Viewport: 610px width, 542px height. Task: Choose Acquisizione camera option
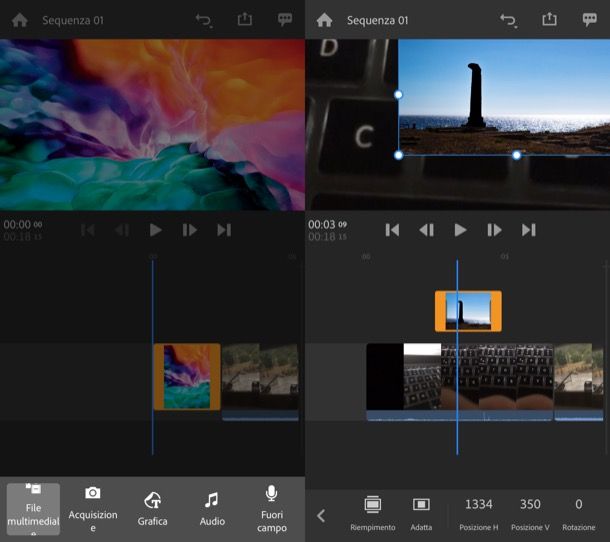[93, 509]
